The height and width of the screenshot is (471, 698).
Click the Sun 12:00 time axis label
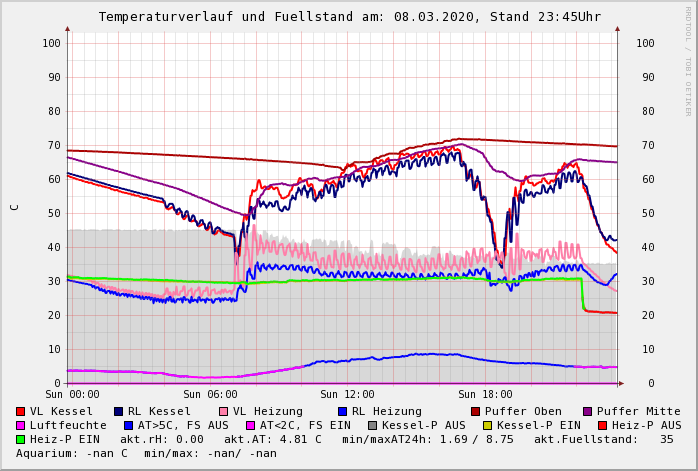point(348,395)
